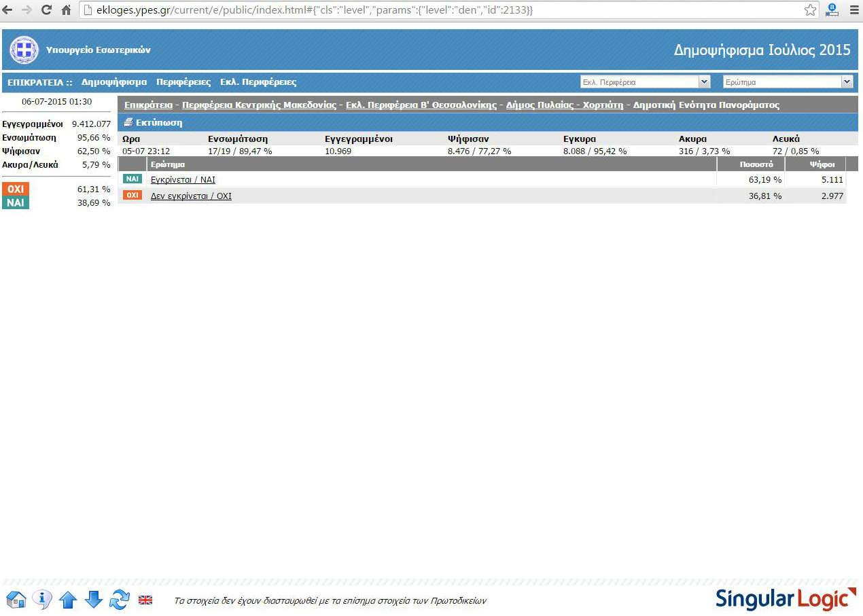
Task: Click the Υπουργείο Εσωτερικών title text
Action: click(99, 50)
